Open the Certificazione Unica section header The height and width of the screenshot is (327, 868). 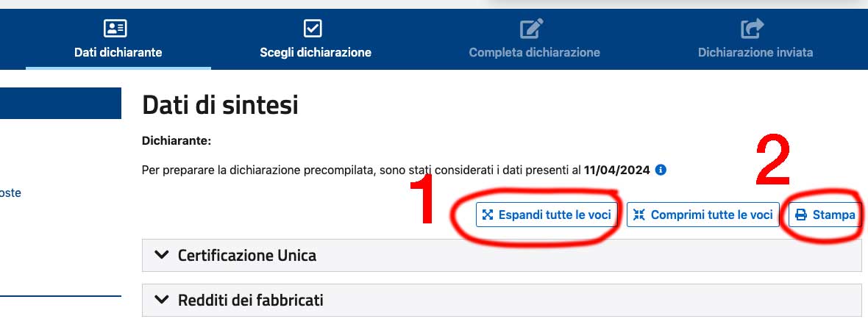[502, 256]
